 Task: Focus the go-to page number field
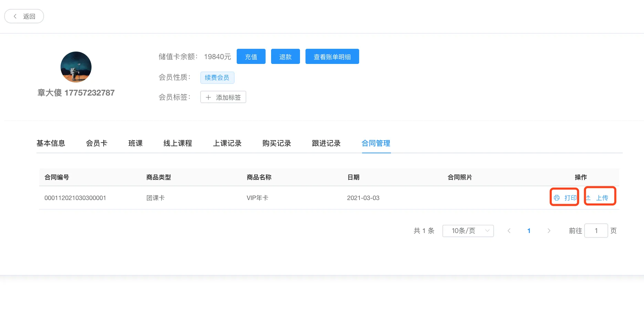(x=596, y=231)
